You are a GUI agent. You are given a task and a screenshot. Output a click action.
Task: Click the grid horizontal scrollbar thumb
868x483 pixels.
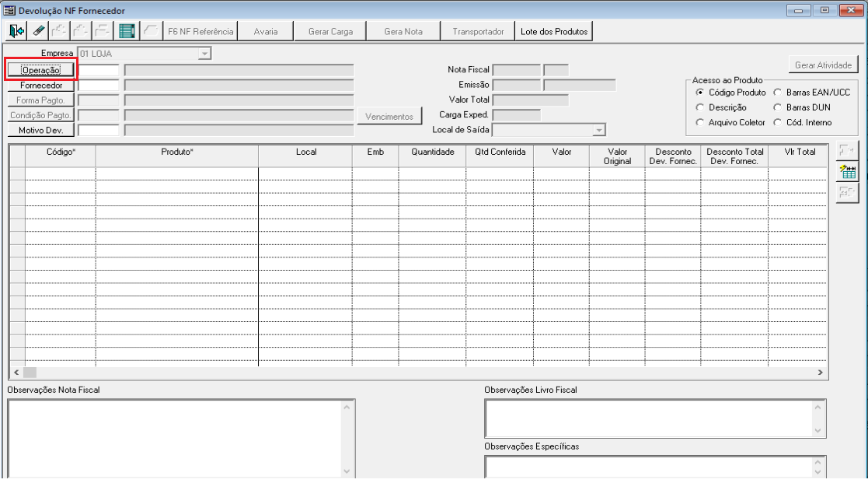(x=30, y=373)
